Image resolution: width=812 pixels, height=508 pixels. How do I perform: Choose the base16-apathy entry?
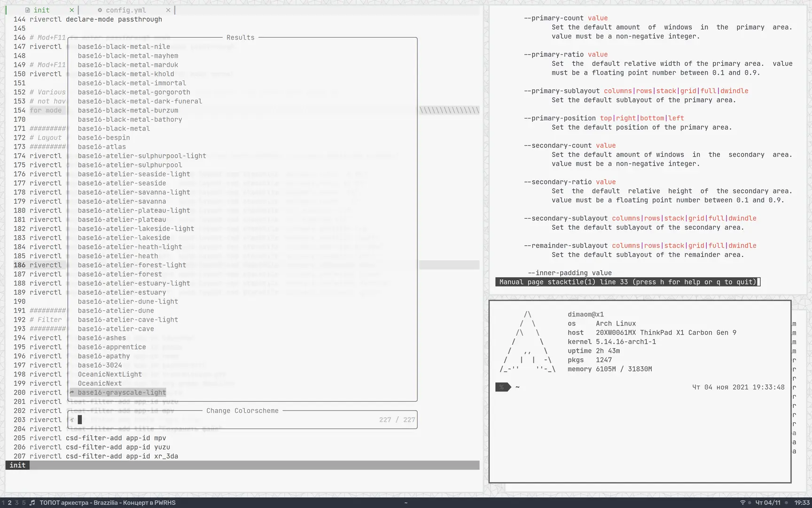coord(103,356)
